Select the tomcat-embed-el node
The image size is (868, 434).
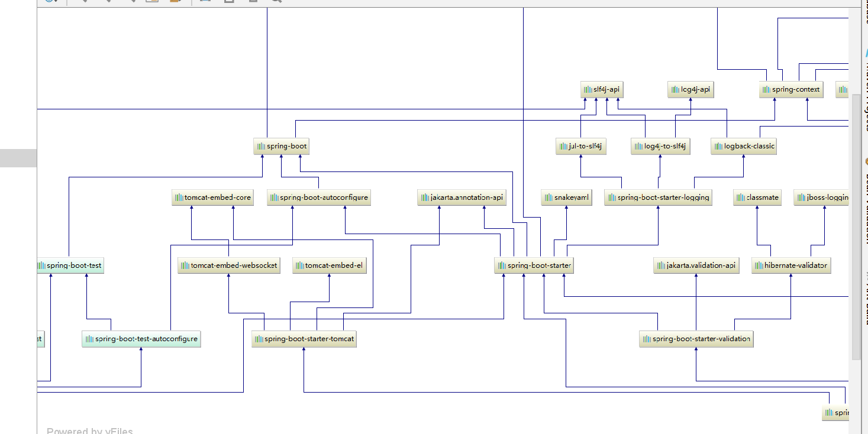[330, 265]
